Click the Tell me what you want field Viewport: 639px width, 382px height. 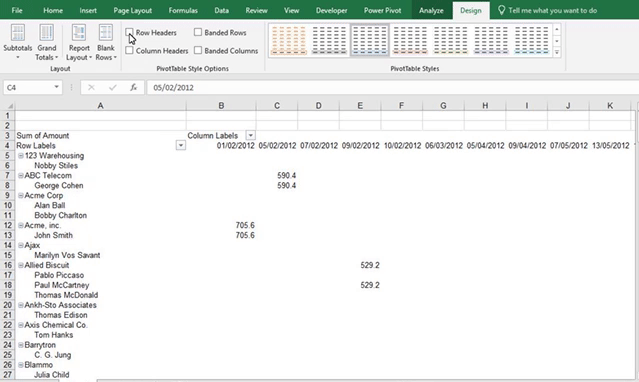point(552,10)
